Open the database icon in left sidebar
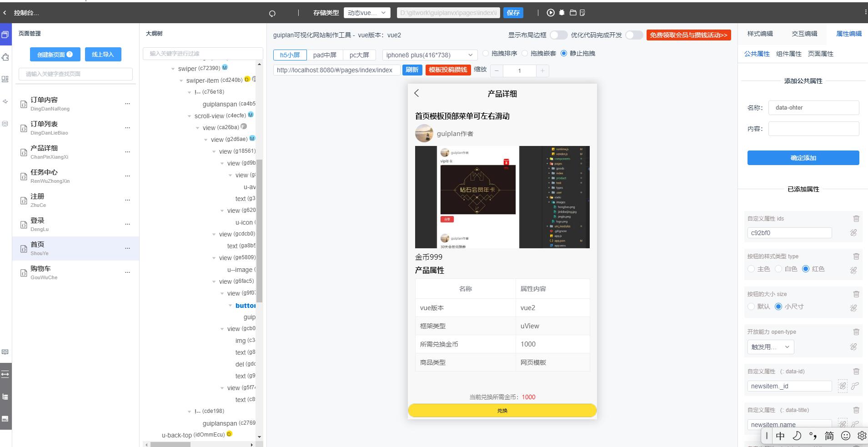Screen dimensions: 868x447 click(5, 124)
